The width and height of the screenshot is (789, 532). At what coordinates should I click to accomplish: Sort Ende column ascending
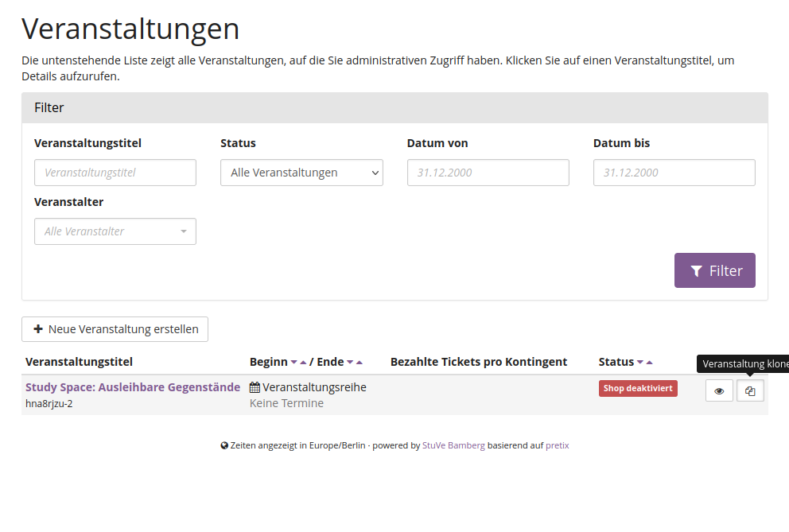point(360,363)
